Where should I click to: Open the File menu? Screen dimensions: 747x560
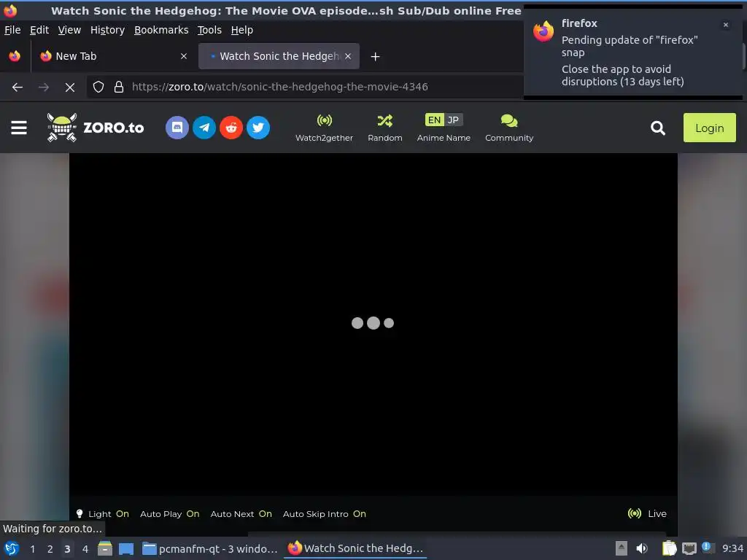[x=12, y=30]
